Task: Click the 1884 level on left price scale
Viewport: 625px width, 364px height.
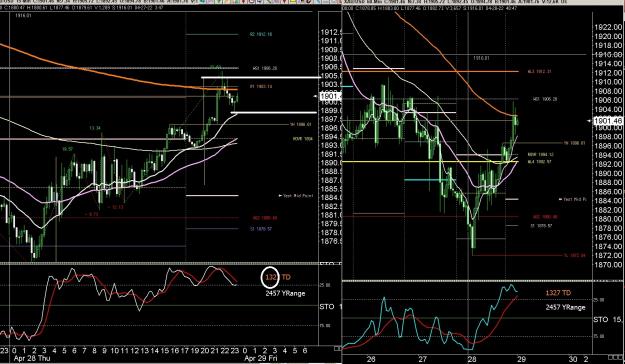Action: click(331, 198)
